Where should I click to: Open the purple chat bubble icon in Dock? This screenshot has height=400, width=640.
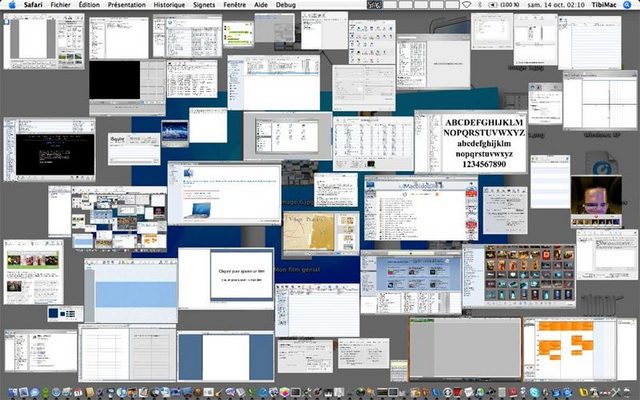tap(230, 393)
